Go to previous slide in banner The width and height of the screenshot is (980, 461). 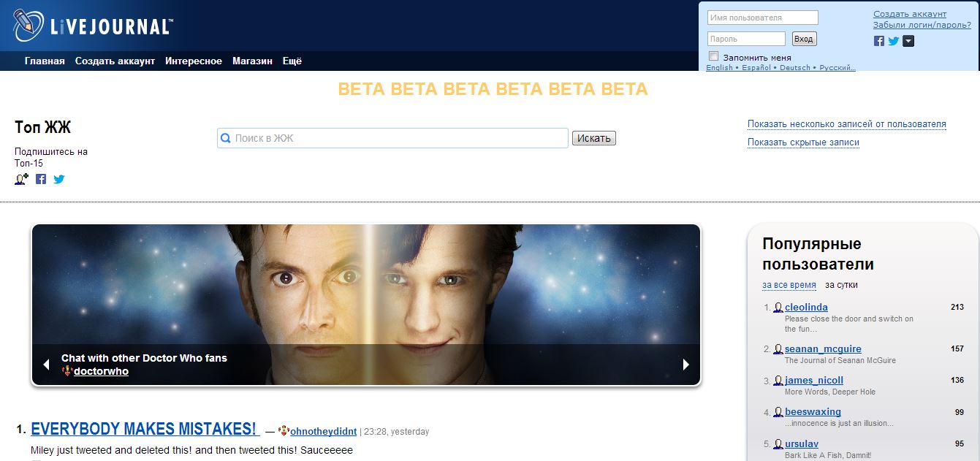46,364
